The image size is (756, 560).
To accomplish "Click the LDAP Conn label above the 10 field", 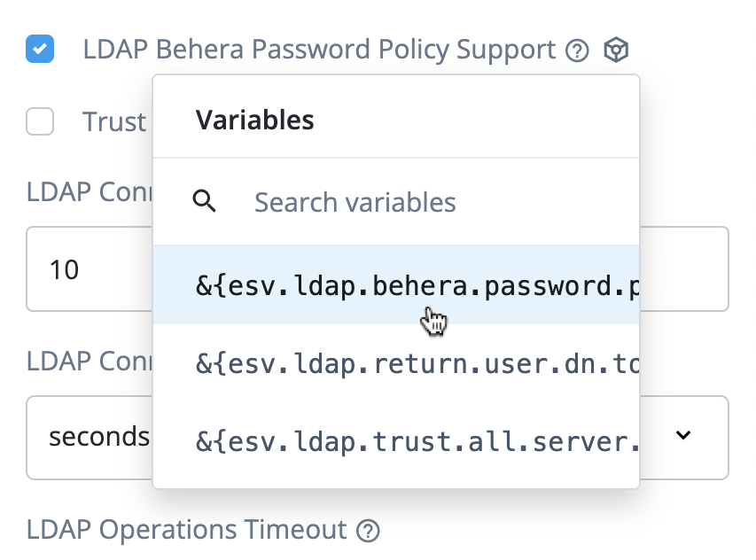I will (x=89, y=192).
